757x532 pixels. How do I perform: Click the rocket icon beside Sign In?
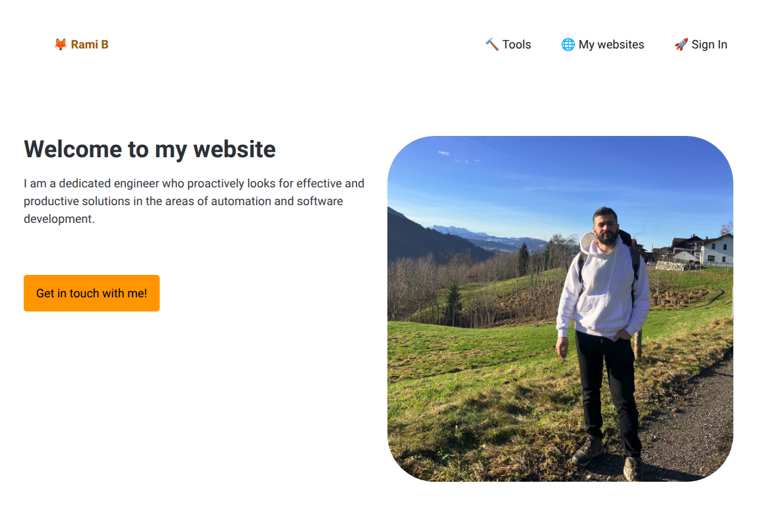pyautogui.click(x=681, y=44)
